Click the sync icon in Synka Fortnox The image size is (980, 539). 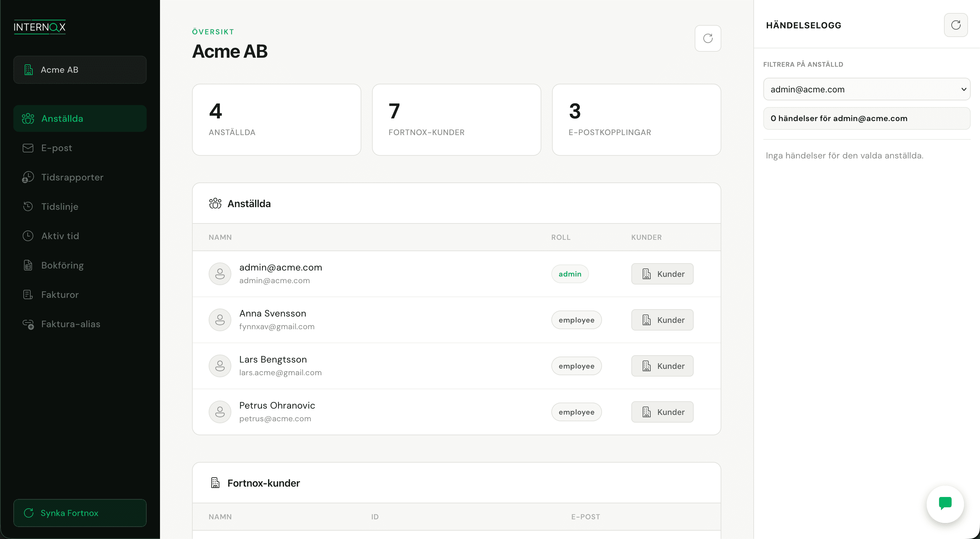click(29, 513)
